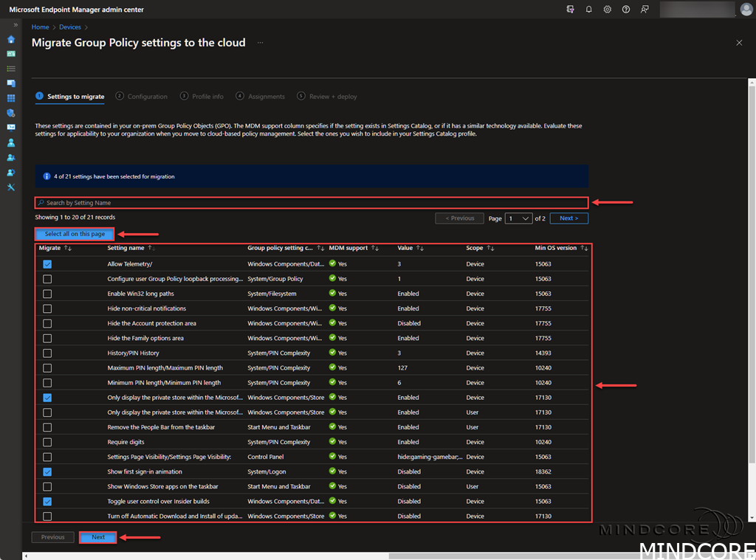Open the notifications bell icon

(588, 10)
